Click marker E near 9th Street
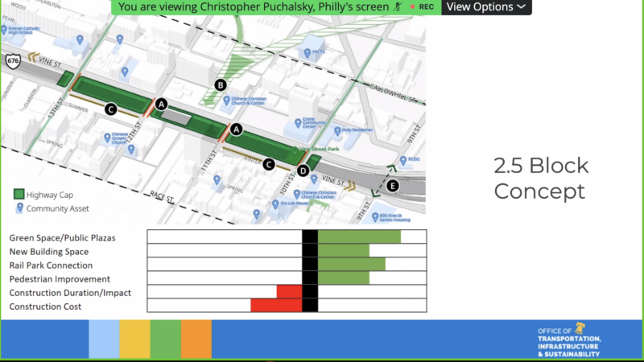The height and width of the screenshot is (362, 644). [392, 186]
